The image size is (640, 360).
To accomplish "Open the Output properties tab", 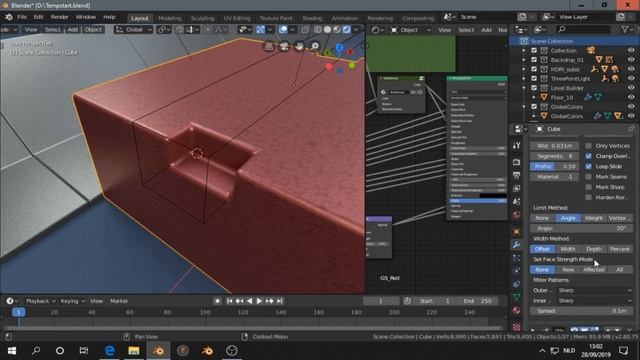I will click(516, 175).
